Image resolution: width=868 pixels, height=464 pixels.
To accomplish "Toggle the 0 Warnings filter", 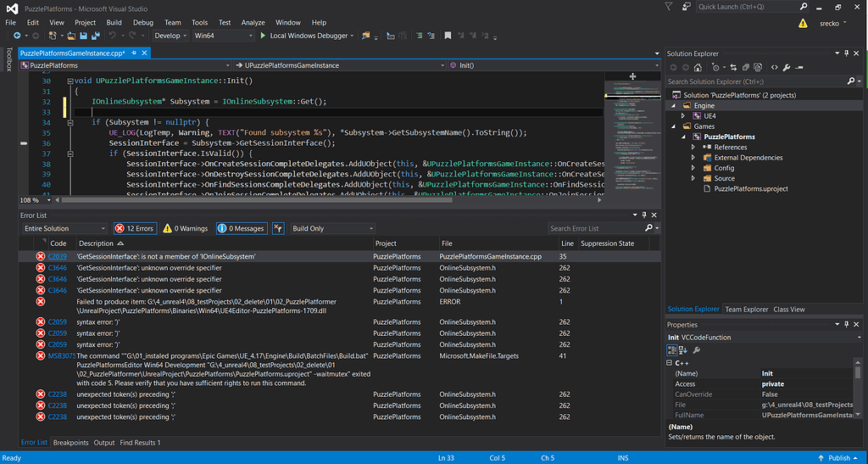I will 186,228.
